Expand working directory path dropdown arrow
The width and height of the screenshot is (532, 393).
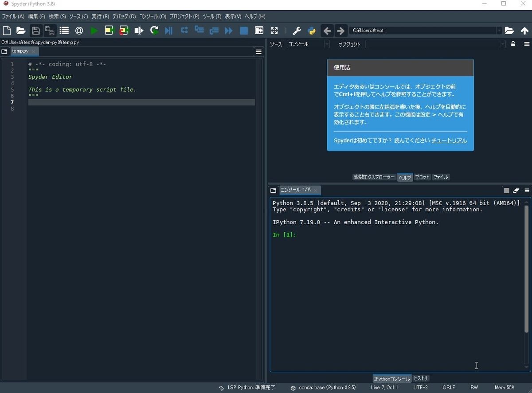pyautogui.click(x=499, y=31)
